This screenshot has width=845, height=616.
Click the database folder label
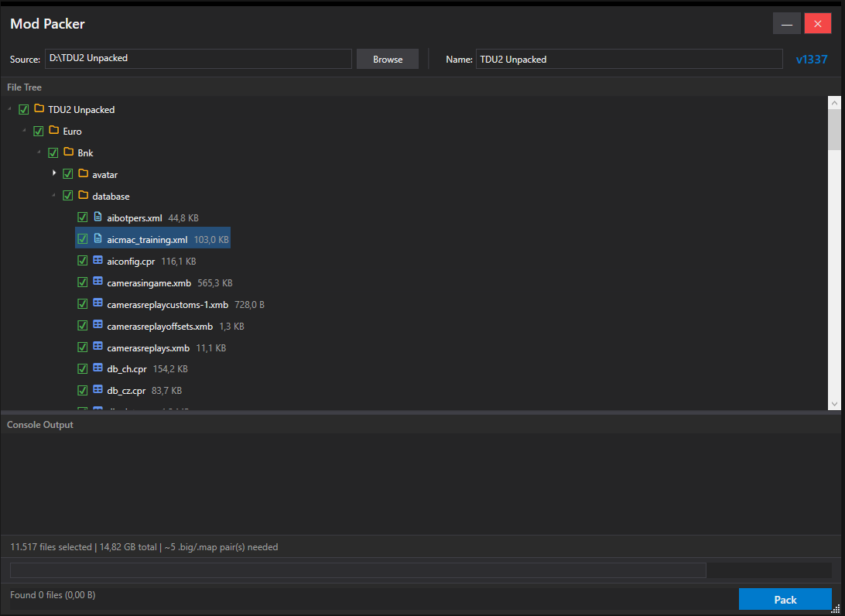[x=111, y=196]
